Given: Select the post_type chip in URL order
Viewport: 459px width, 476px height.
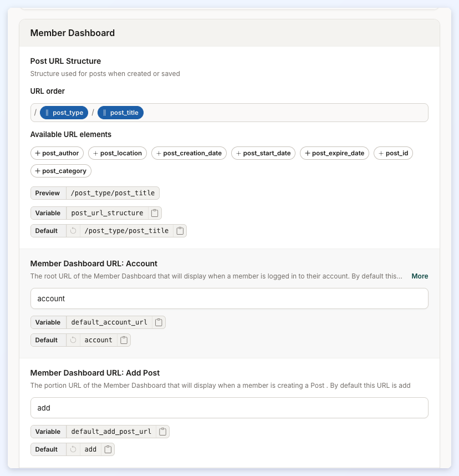Looking at the screenshot, I should (64, 113).
